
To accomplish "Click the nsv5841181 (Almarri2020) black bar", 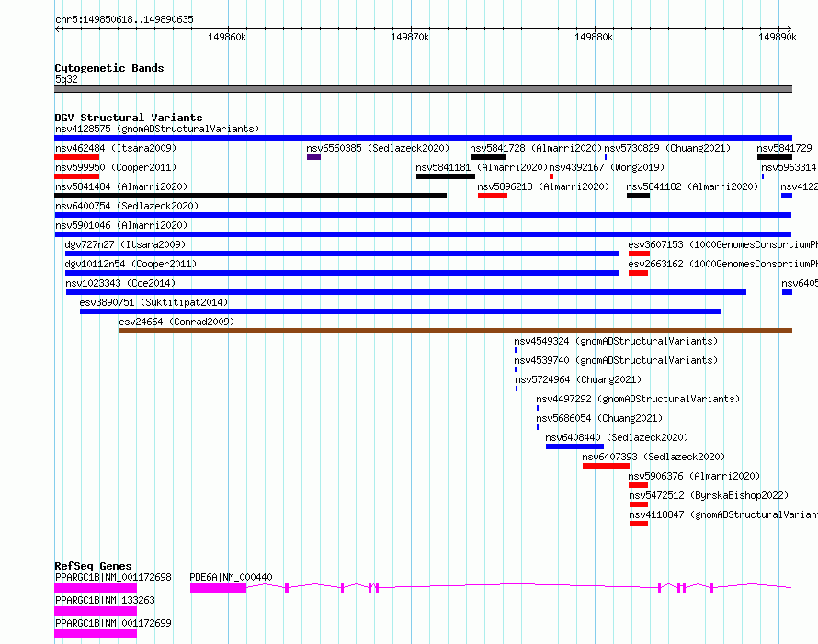I will coord(446,176).
